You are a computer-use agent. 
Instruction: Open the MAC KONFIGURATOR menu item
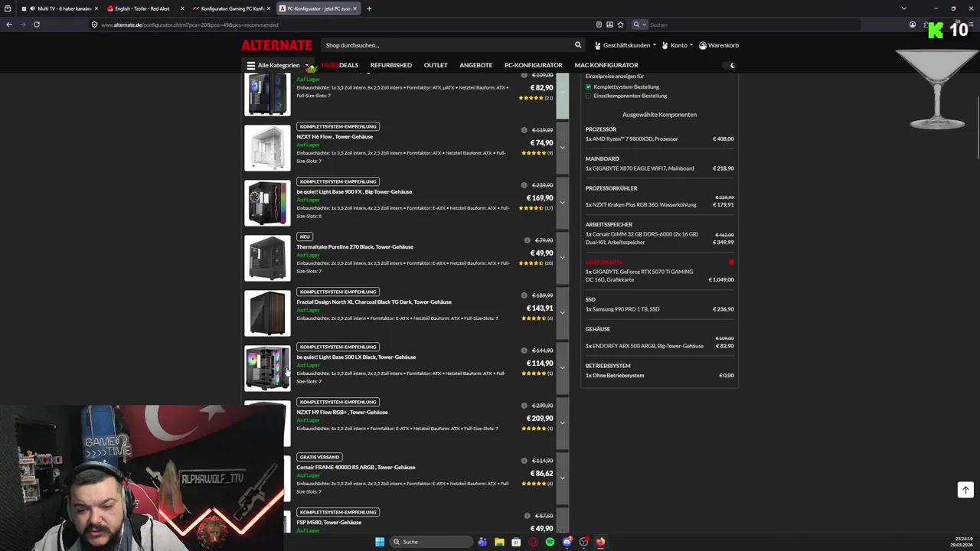[x=606, y=65]
